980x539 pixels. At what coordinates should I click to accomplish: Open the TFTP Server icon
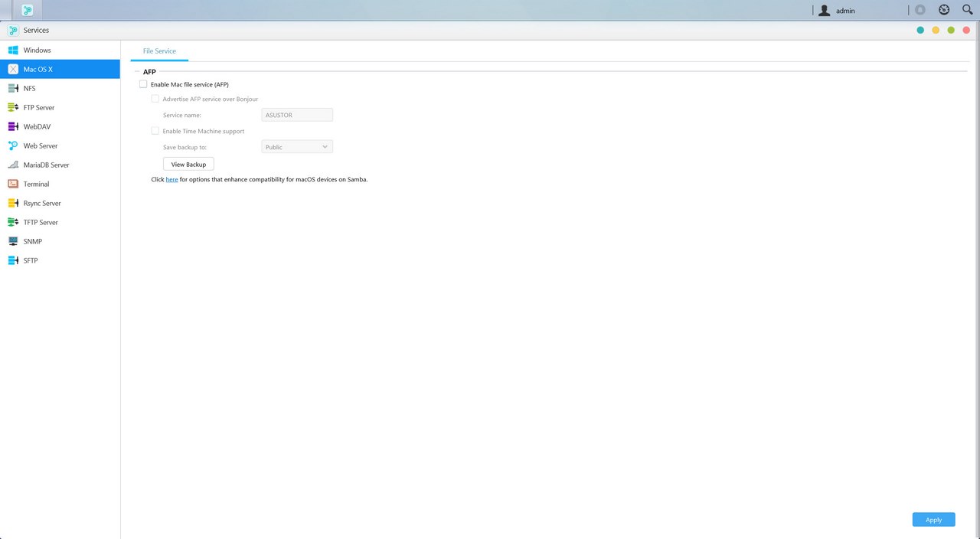click(x=13, y=222)
